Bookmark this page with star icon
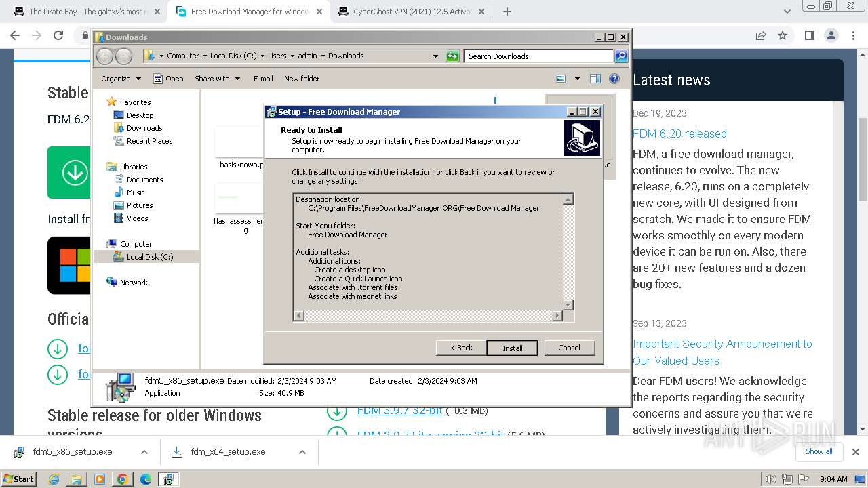 783,35
